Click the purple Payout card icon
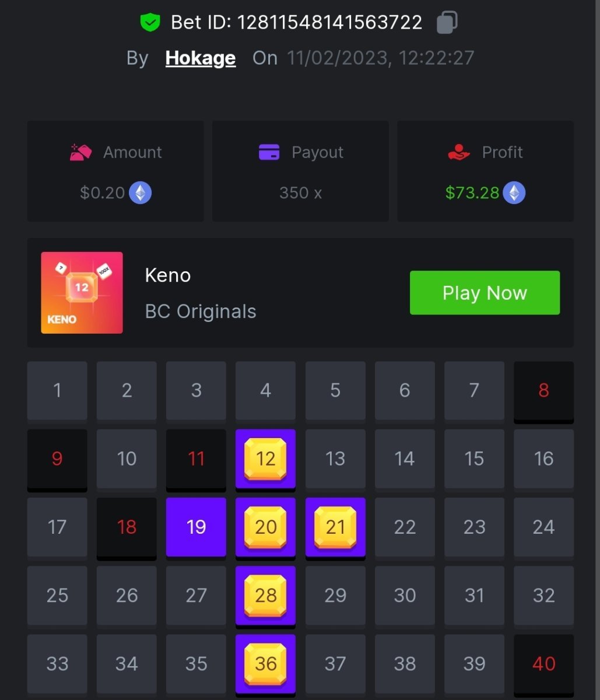600x700 pixels. click(269, 152)
